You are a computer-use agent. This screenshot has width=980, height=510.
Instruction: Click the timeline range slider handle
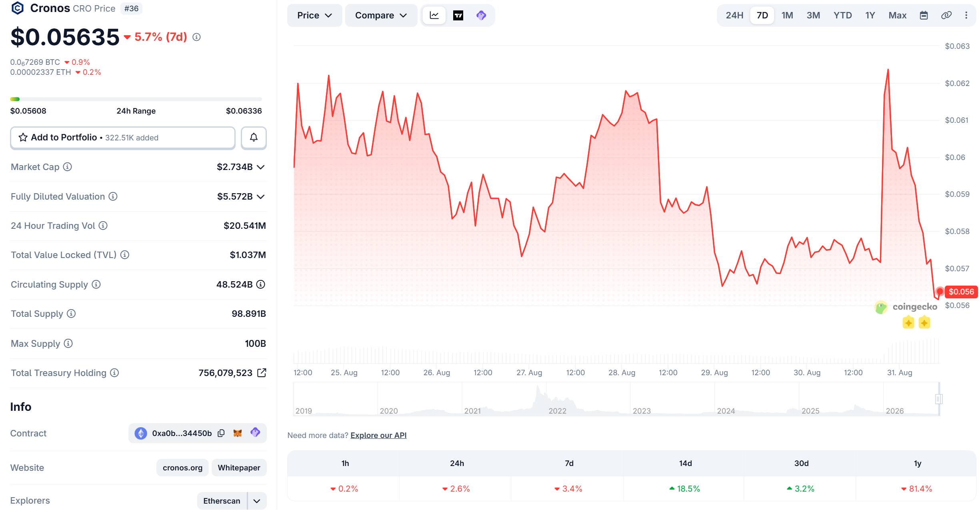939,399
